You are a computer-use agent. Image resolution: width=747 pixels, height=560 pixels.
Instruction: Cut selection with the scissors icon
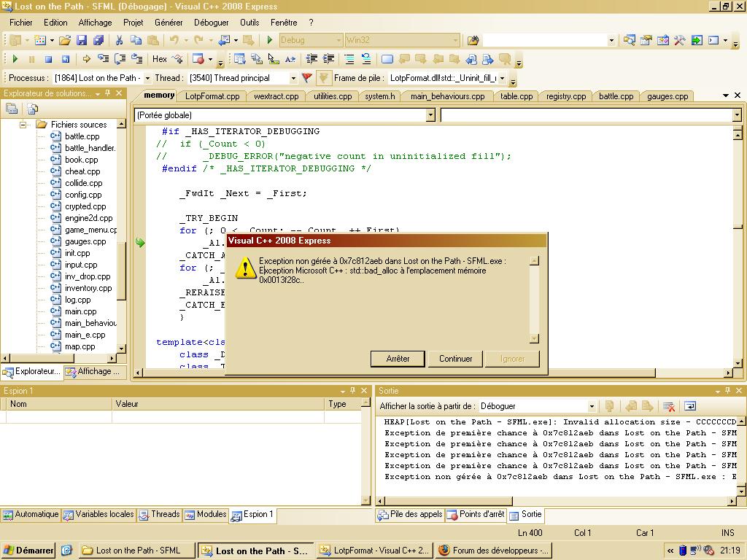pos(119,41)
